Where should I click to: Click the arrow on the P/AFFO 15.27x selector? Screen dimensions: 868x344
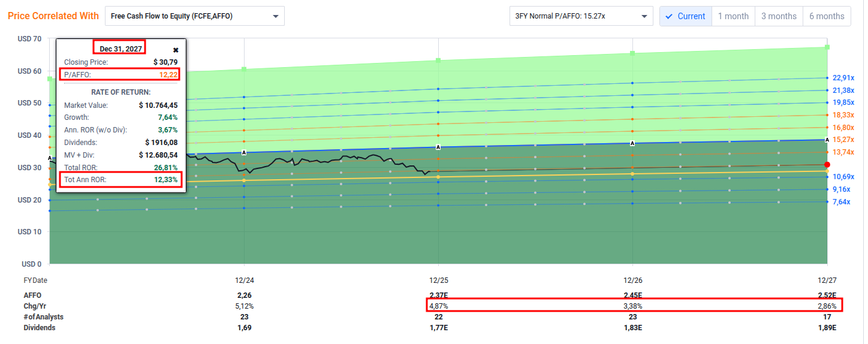[644, 16]
